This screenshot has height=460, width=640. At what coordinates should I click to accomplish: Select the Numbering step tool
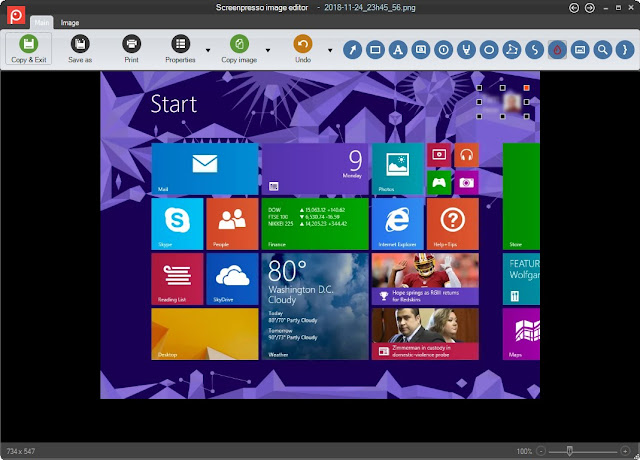[x=444, y=50]
